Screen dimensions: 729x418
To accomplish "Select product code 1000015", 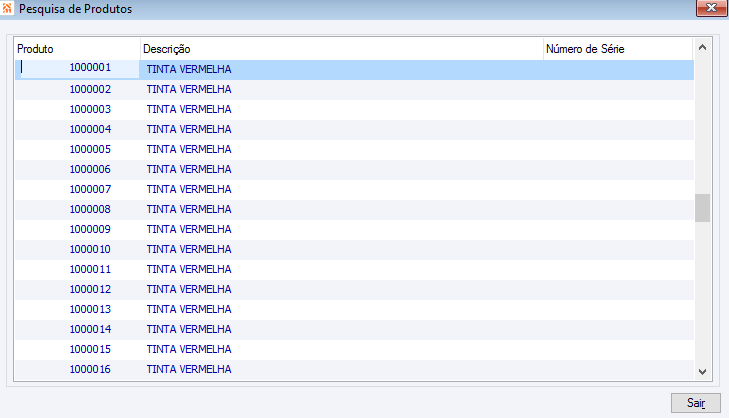I will point(90,349).
